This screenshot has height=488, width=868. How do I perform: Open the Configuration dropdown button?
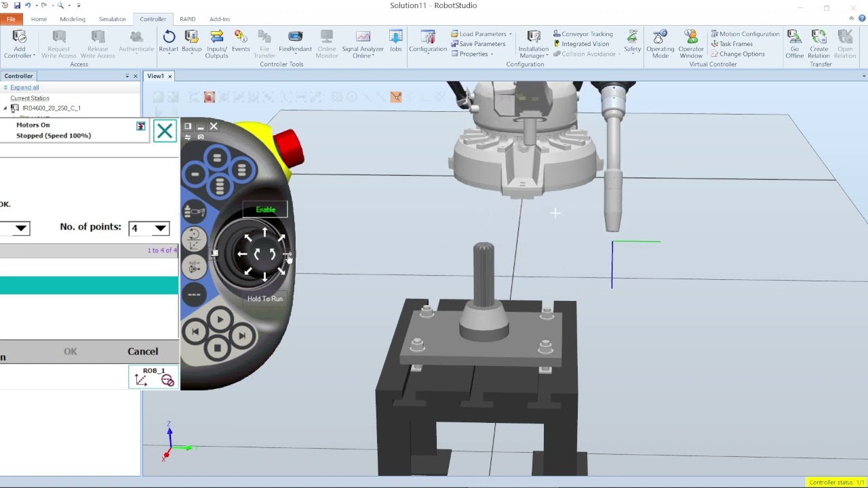point(428,41)
